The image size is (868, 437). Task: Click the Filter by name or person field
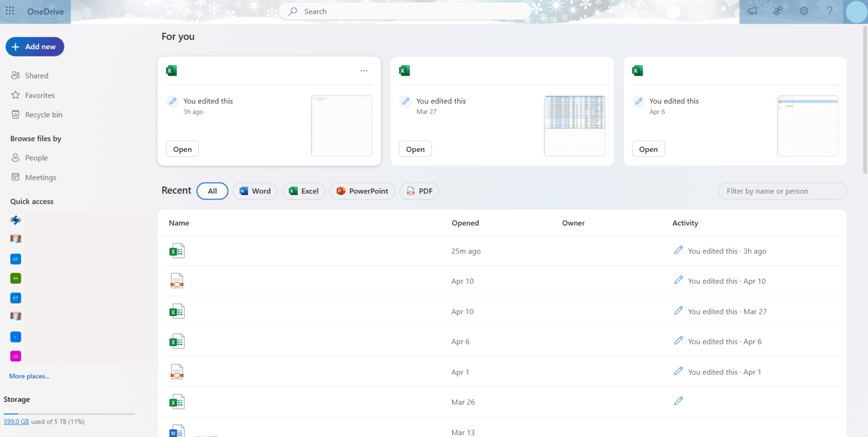pyautogui.click(x=782, y=191)
